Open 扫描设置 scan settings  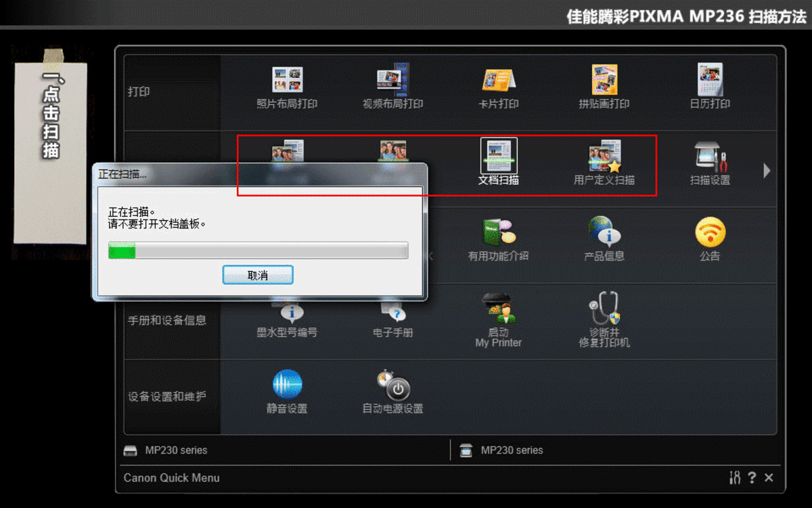click(x=710, y=165)
